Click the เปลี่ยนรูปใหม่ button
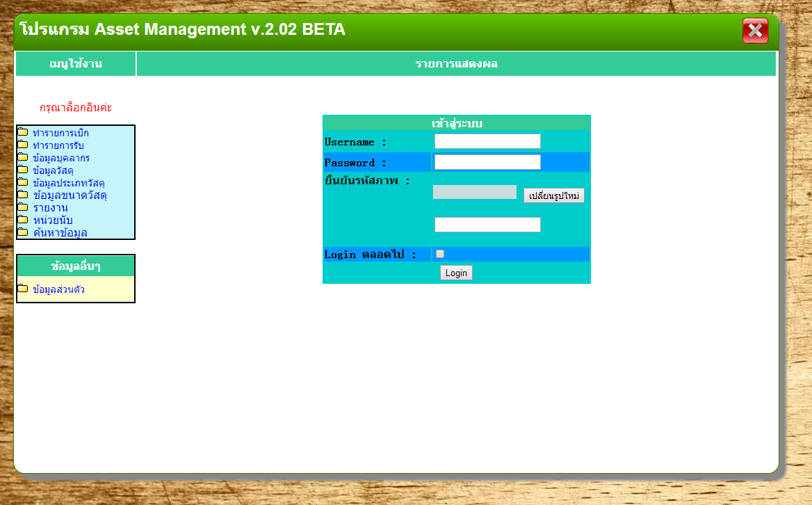This screenshot has height=505, width=812. 553,195
